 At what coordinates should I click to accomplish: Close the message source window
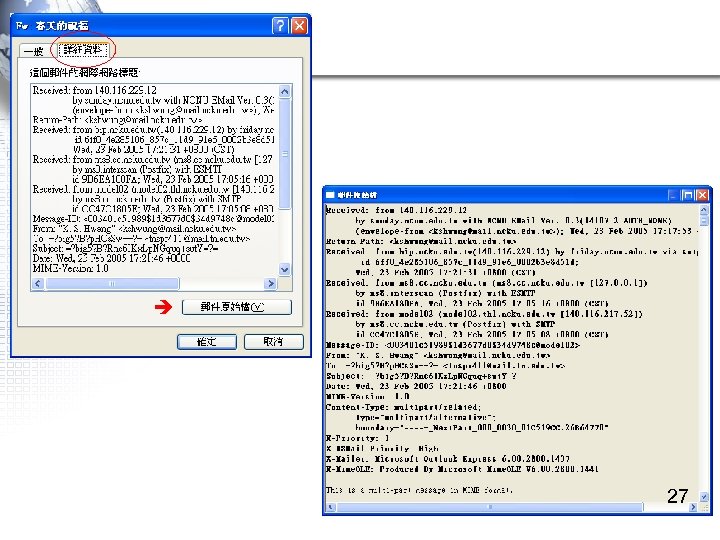coord(702,195)
